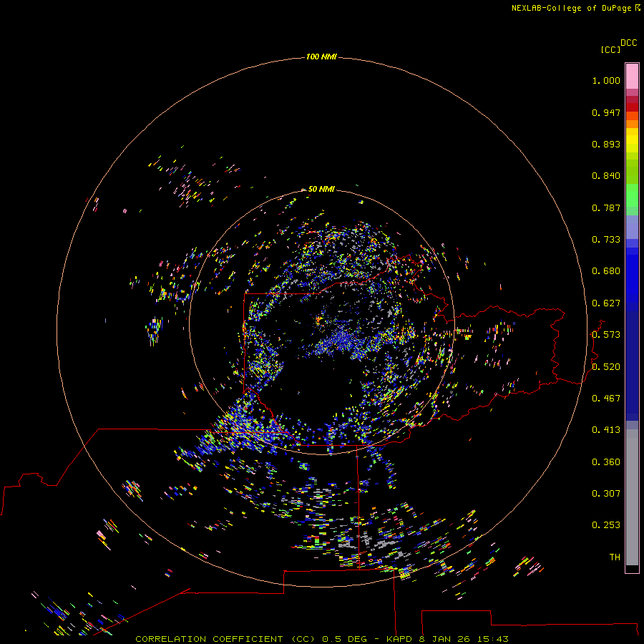644x644 pixels.
Task: Click the 0.520 value on the scale
Action: (606, 367)
